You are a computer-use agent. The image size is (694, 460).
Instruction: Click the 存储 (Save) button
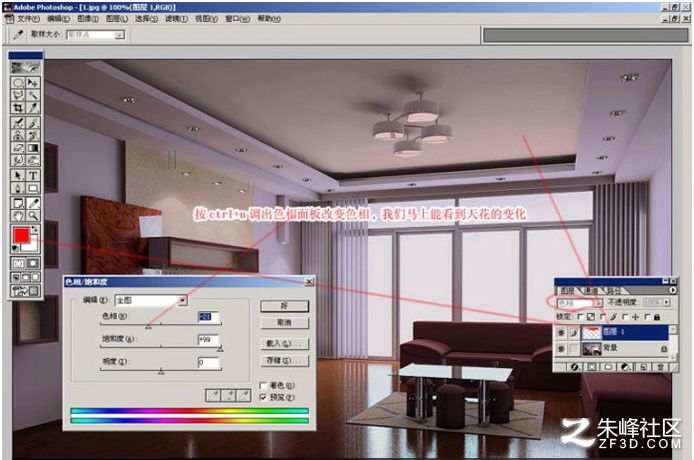(285, 360)
